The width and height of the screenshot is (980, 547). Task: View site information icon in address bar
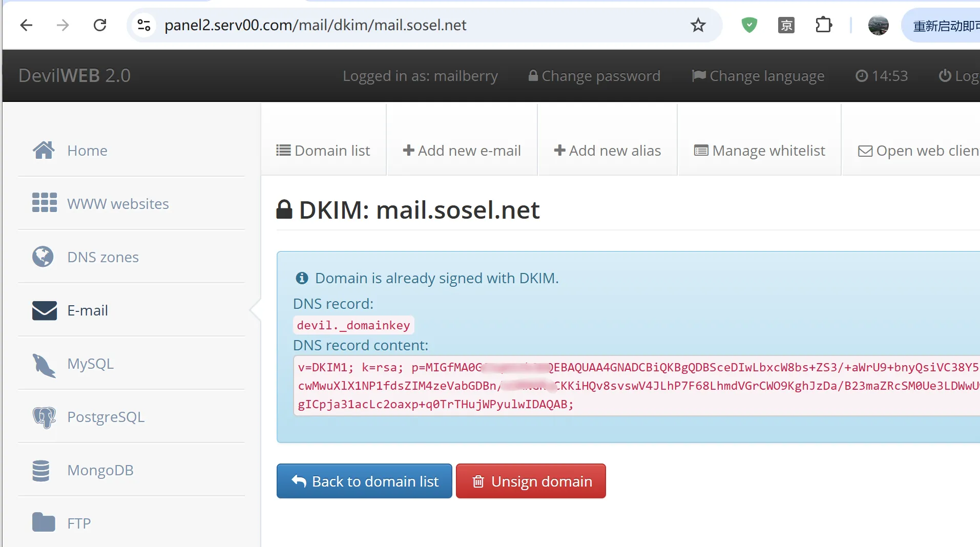(144, 25)
